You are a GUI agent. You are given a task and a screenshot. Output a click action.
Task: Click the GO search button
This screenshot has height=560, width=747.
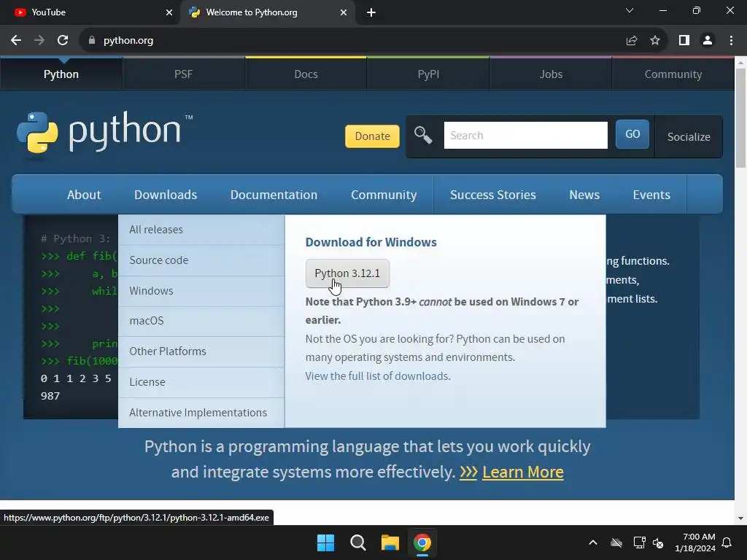coord(632,134)
